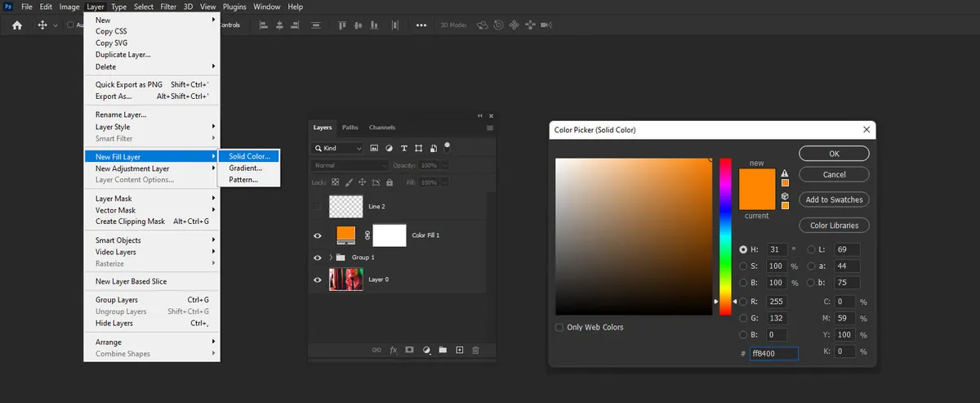This screenshot has height=403, width=980.
Task: Select the L lightness radio button
Action: pyautogui.click(x=811, y=249)
